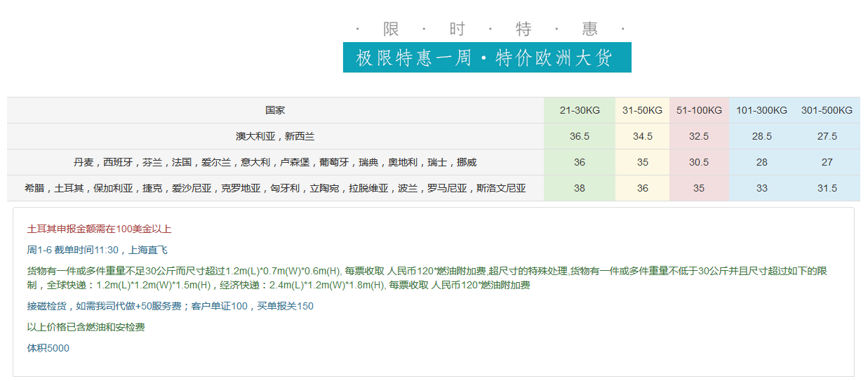Select the 38 price in the Greece row

tap(580, 188)
